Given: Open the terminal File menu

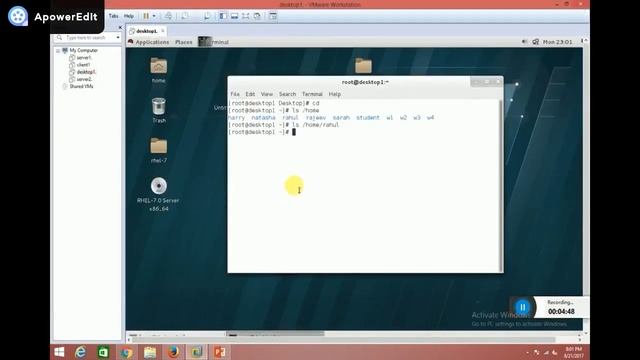Looking at the screenshot, I should 235,94.
